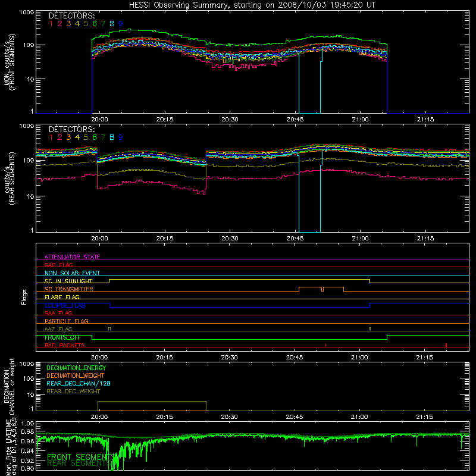This screenshot has height=476, width=476.
Task: Select the BAD_PACKETS flag label
Action: pyautogui.click(x=65, y=345)
